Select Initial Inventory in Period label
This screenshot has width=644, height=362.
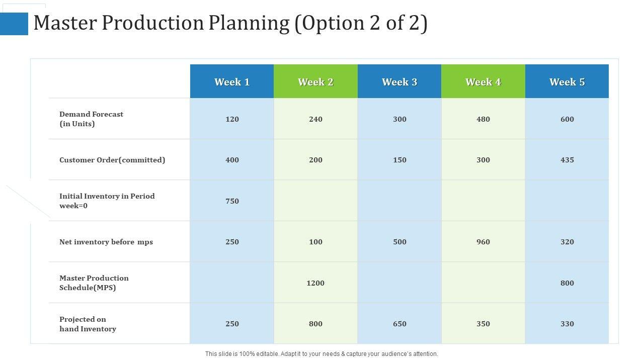[x=107, y=201]
